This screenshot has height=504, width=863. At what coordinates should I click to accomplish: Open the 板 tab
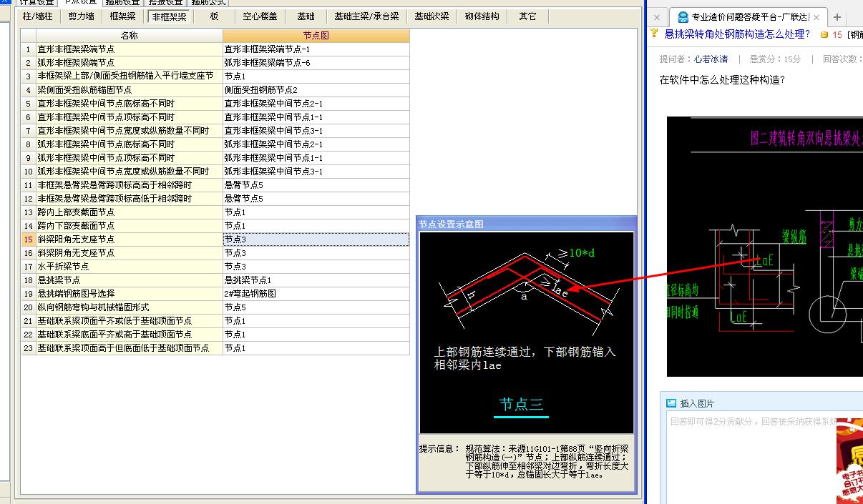[215, 16]
